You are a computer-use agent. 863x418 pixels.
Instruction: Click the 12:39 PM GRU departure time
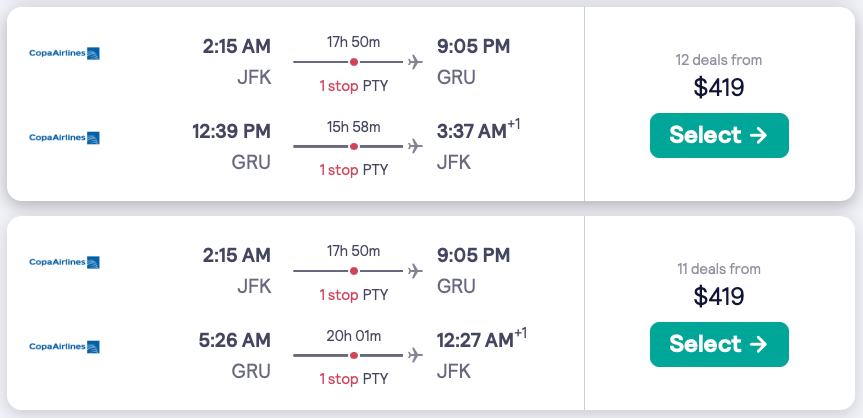point(231,131)
